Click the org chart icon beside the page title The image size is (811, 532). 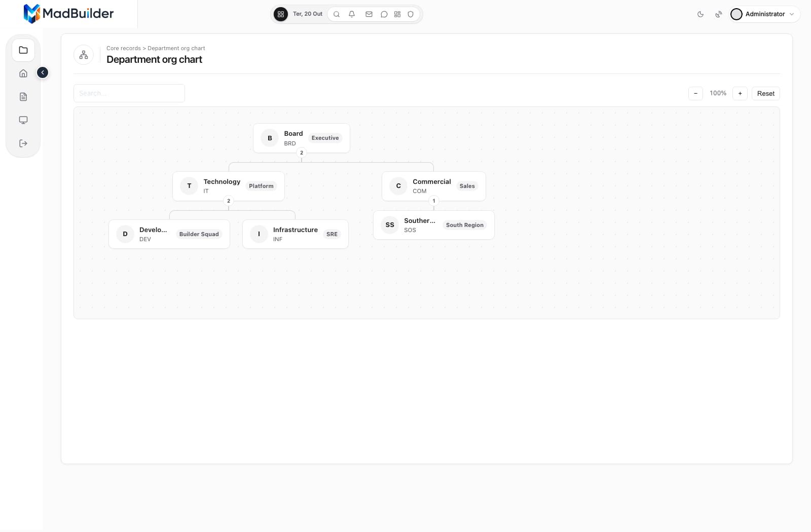(x=84, y=55)
